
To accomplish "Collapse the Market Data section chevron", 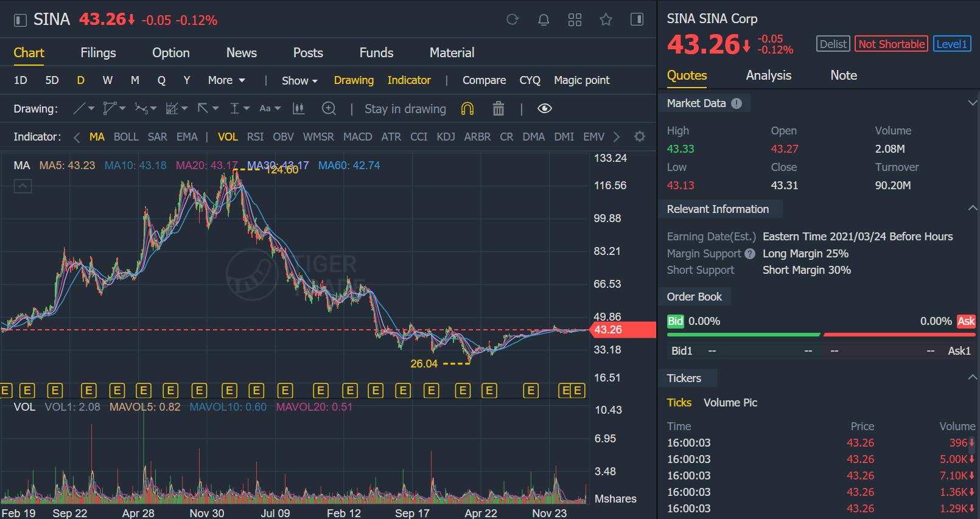I will (x=972, y=103).
